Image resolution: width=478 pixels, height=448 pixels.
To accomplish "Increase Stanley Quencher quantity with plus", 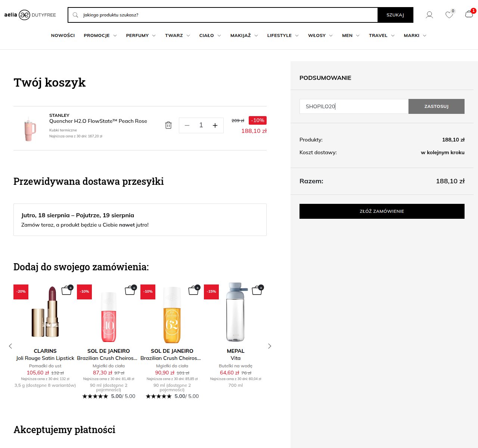I will (x=215, y=125).
